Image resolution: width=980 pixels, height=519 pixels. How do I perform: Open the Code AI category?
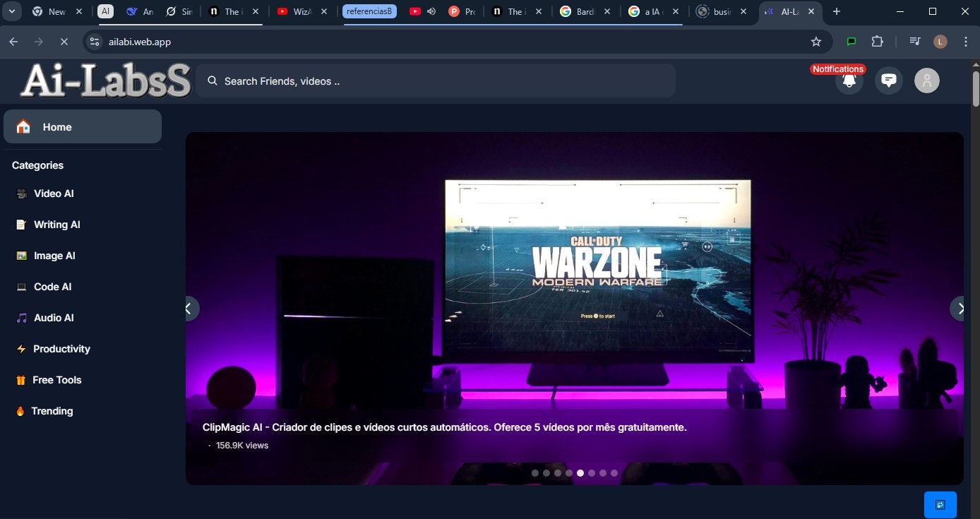(x=53, y=287)
